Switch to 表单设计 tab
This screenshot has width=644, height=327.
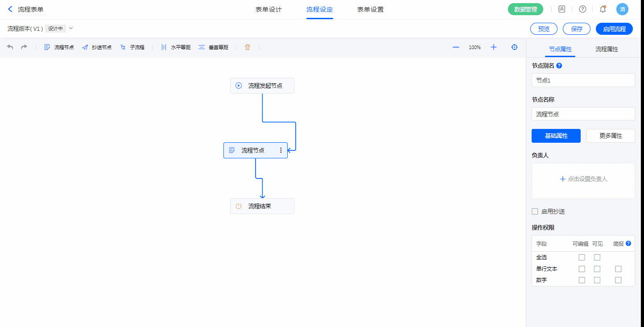tap(268, 9)
